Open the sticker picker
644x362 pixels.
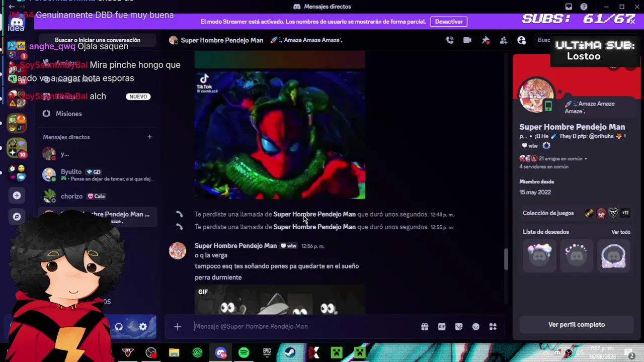(459, 327)
